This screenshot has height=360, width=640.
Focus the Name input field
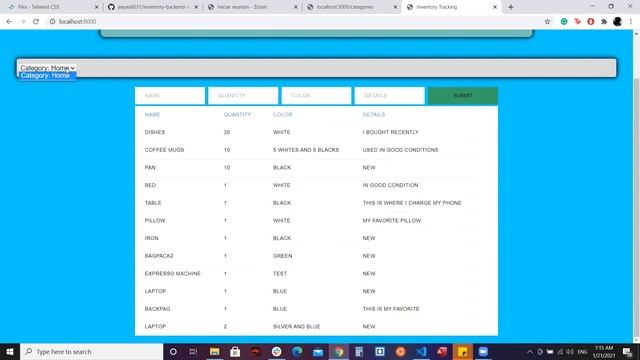(x=170, y=96)
